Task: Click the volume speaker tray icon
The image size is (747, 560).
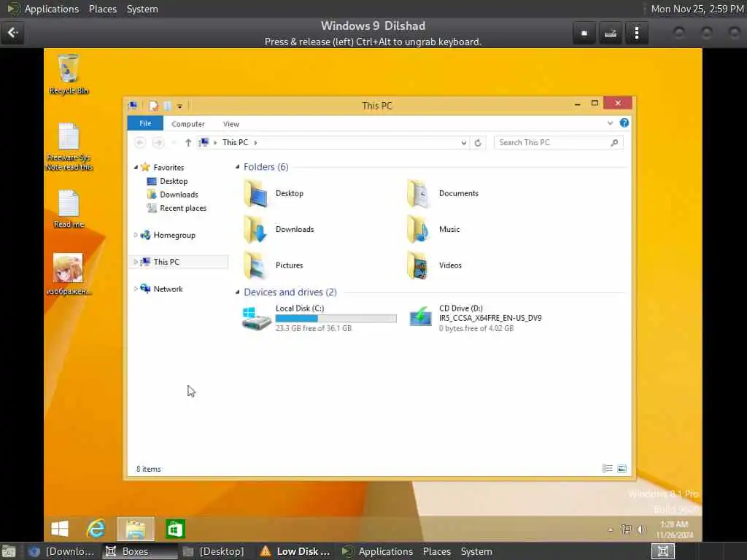Action: (642, 529)
